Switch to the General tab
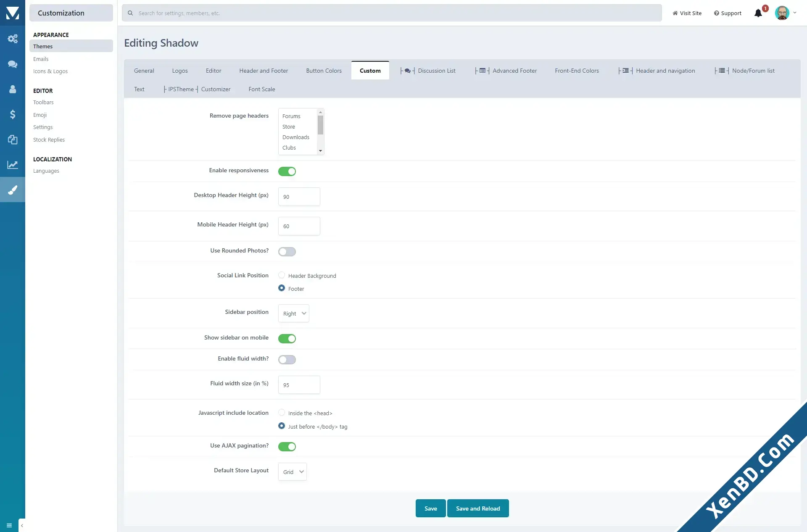The height and width of the screenshot is (532, 807). [x=144, y=71]
